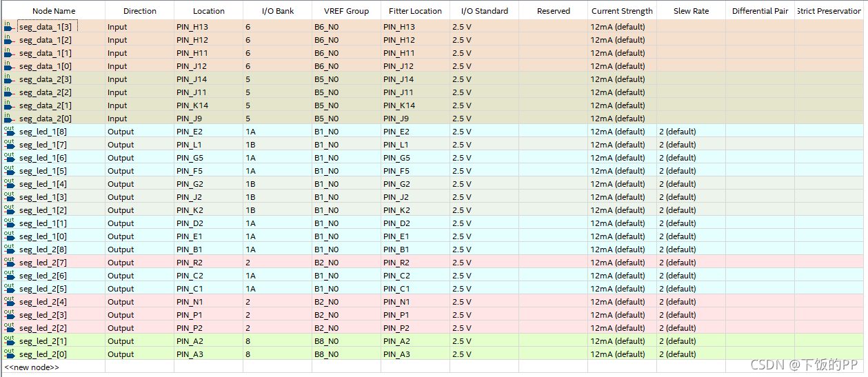868x377 pixels.
Task: Click the input pin icon for seg_data_1[3]
Action: [9, 26]
